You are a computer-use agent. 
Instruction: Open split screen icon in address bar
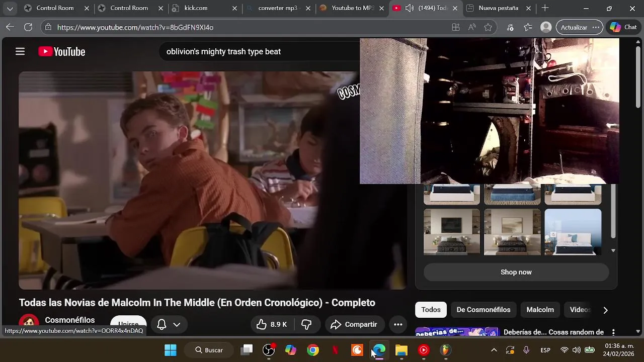(456, 27)
